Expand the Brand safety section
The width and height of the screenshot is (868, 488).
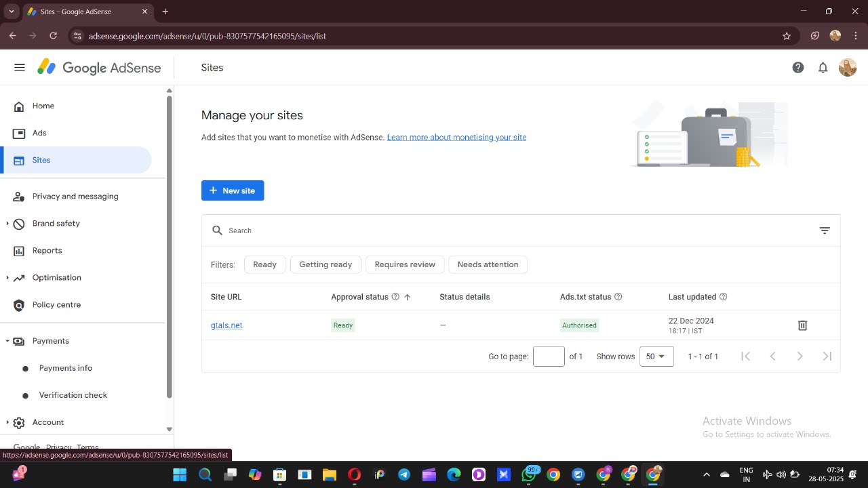pos(7,224)
